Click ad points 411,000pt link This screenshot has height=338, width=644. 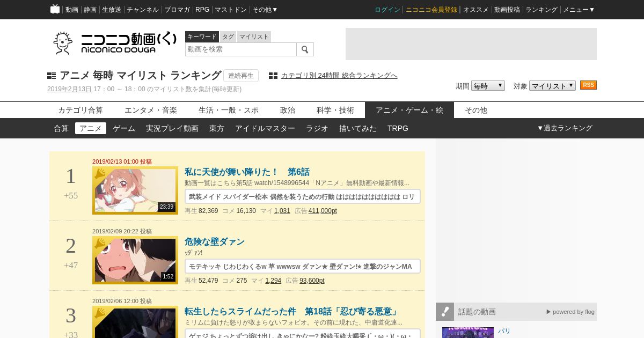[323, 211]
